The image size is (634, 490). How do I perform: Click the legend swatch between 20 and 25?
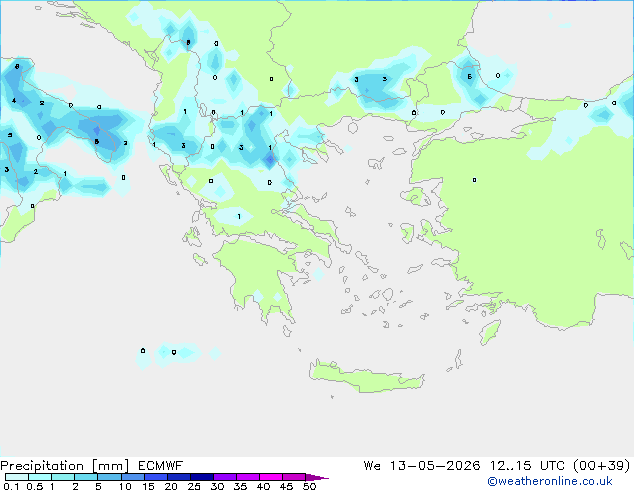(x=179, y=477)
